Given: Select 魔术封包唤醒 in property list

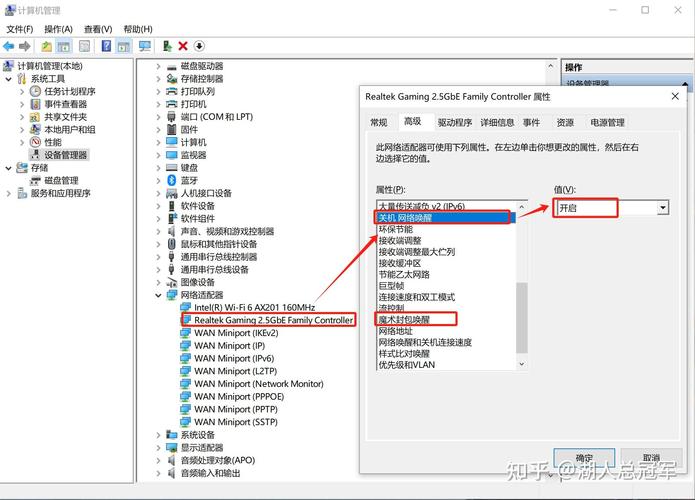Looking at the screenshot, I should pos(404,320).
